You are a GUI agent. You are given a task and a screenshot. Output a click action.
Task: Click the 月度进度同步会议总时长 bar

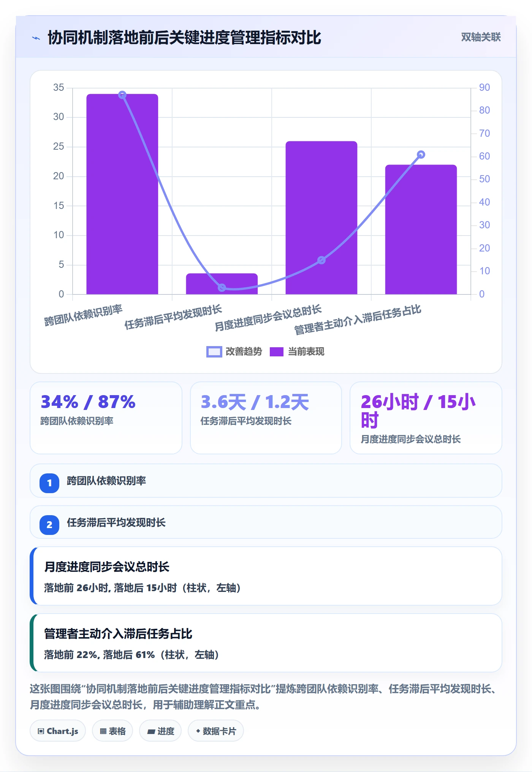321,218
